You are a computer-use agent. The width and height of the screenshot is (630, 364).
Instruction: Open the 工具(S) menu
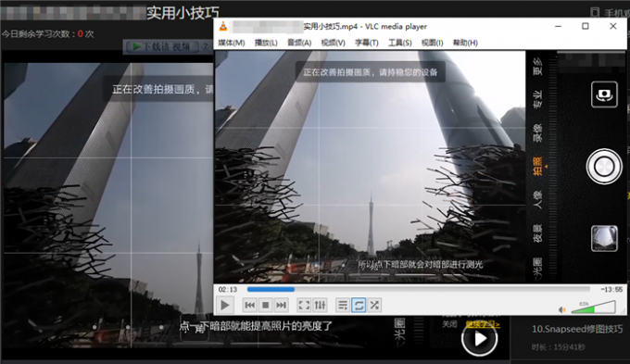pos(400,43)
